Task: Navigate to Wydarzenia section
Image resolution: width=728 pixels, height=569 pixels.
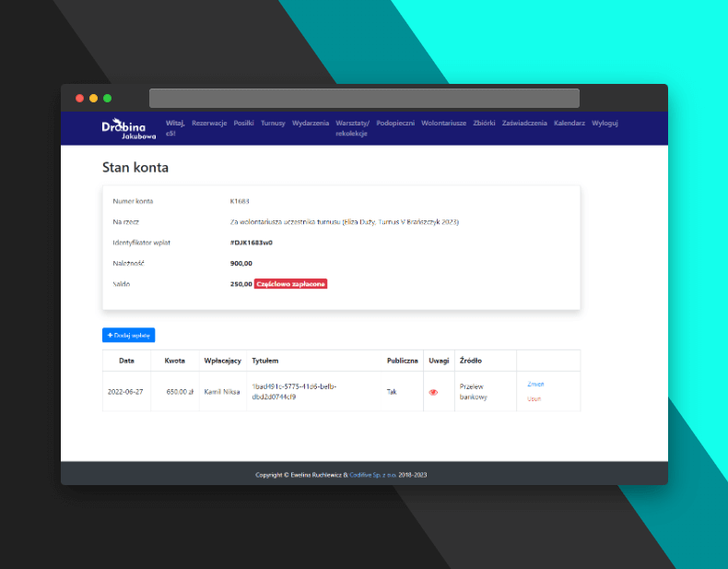Action: click(x=311, y=123)
